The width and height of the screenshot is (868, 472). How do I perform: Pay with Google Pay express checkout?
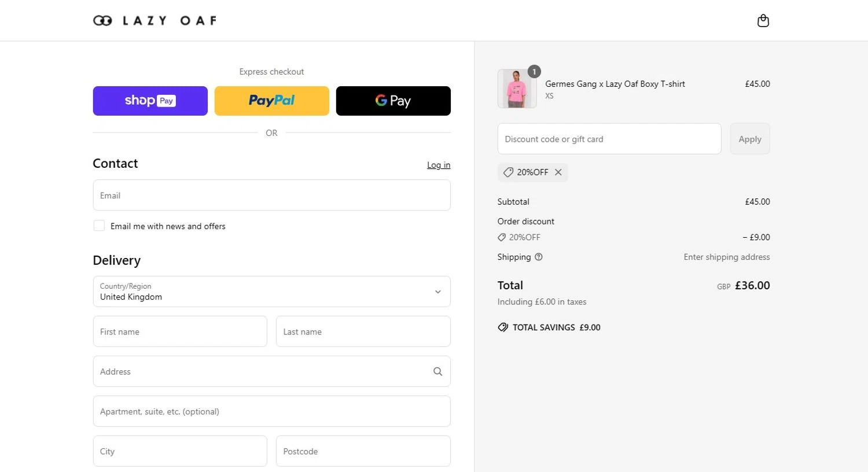pyautogui.click(x=393, y=101)
